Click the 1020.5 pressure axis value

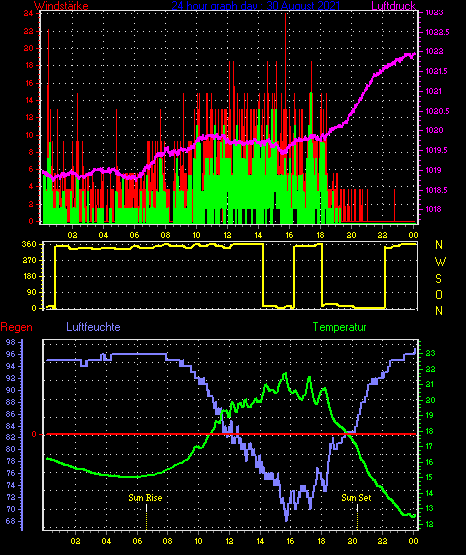(437, 111)
